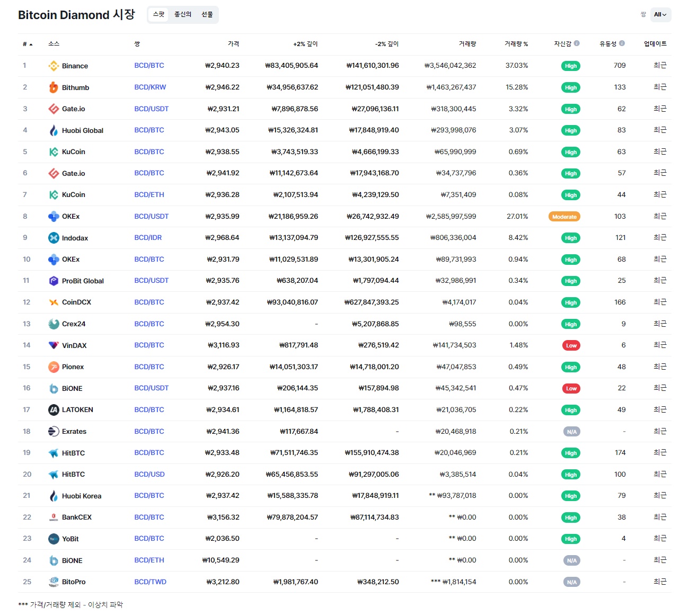Open Binance BCD/BTC pair link
Screen dimensions: 680x616
click(x=149, y=66)
